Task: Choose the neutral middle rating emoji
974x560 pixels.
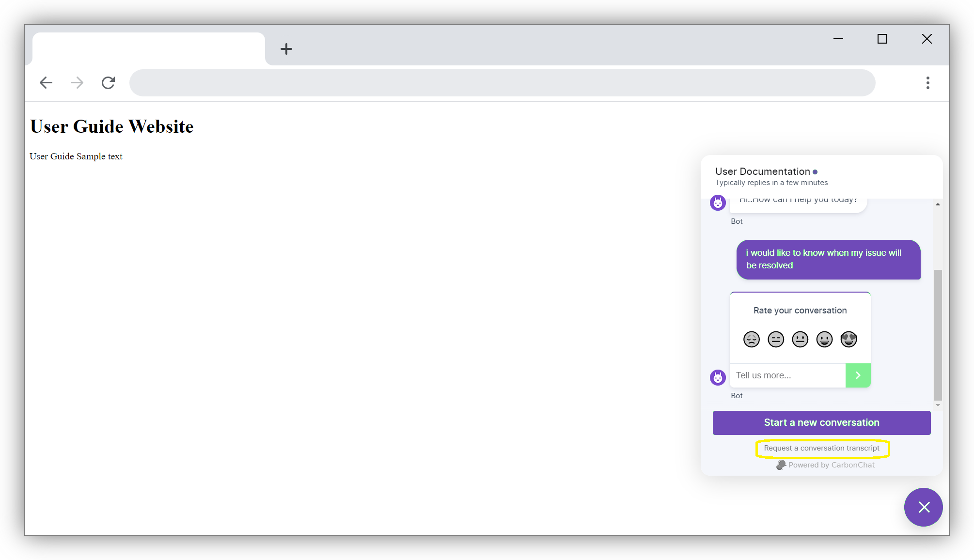Action: coord(800,339)
